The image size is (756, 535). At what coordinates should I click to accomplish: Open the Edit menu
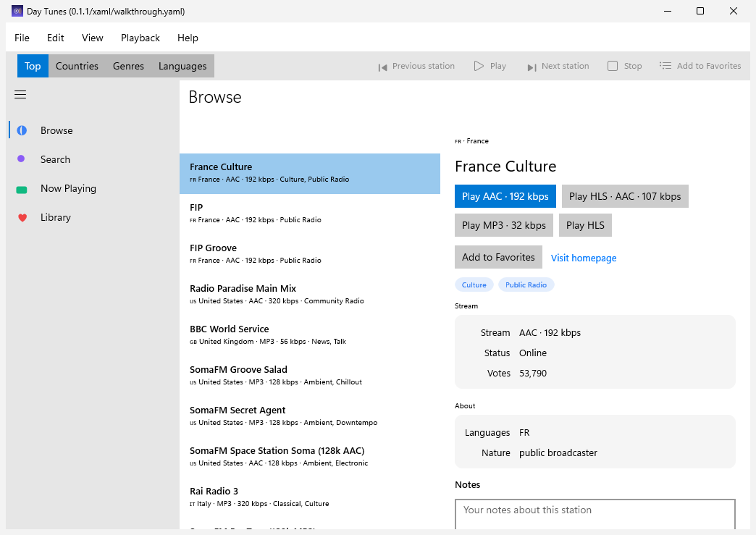point(56,38)
